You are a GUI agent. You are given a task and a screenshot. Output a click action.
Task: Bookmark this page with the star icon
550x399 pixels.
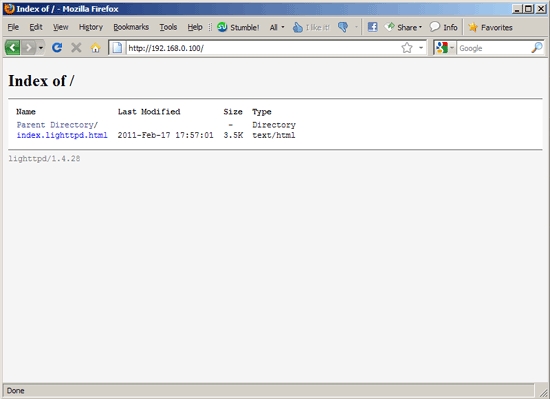407,48
